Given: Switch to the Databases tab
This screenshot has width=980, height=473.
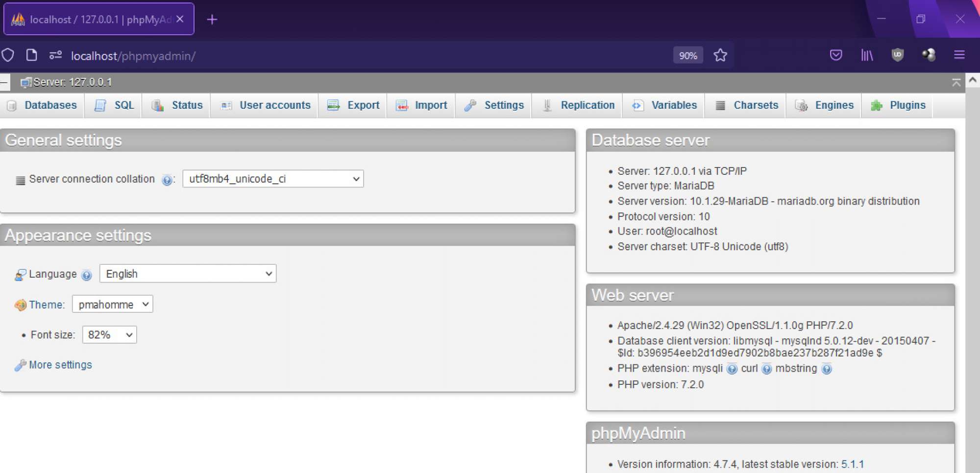Looking at the screenshot, I should [50, 105].
